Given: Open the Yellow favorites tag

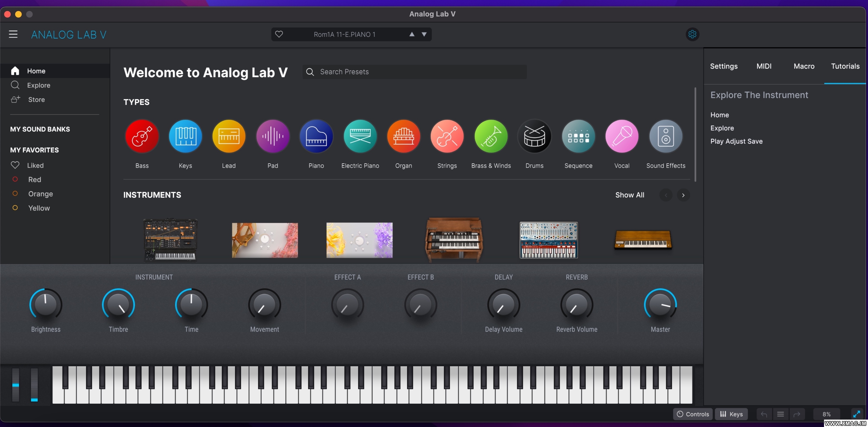Looking at the screenshot, I should pos(55,208).
